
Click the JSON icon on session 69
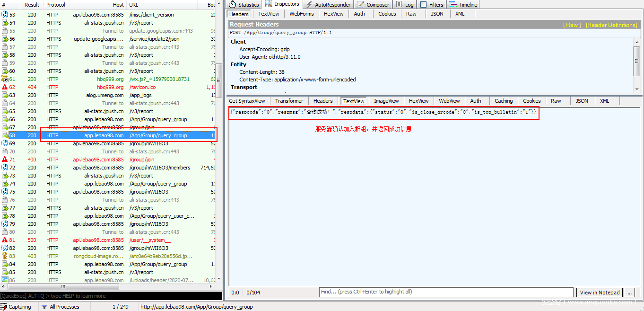(x=5, y=143)
